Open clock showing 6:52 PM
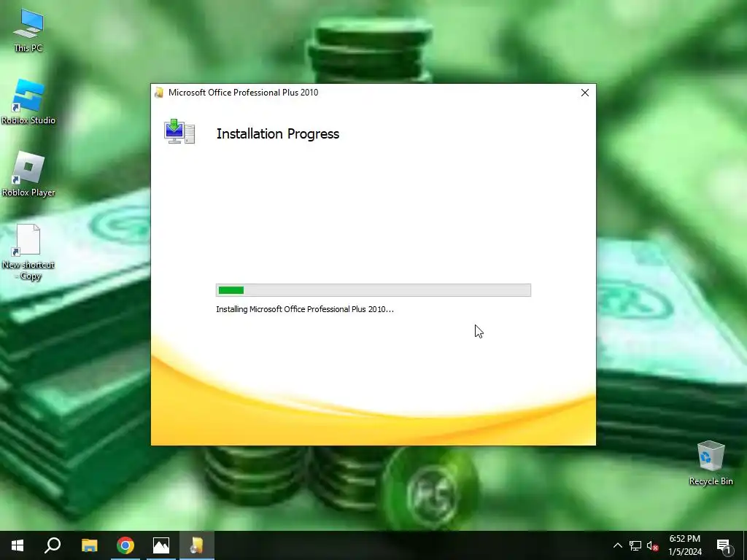This screenshot has width=747, height=560. point(685,545)
